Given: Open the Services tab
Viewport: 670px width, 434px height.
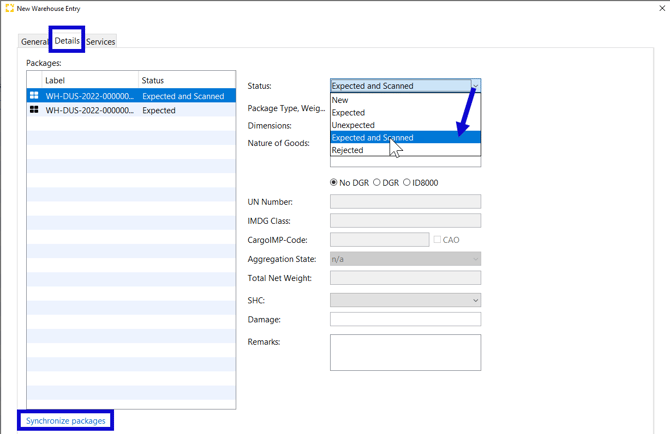Looking at the screenshot, I should 100,42.
